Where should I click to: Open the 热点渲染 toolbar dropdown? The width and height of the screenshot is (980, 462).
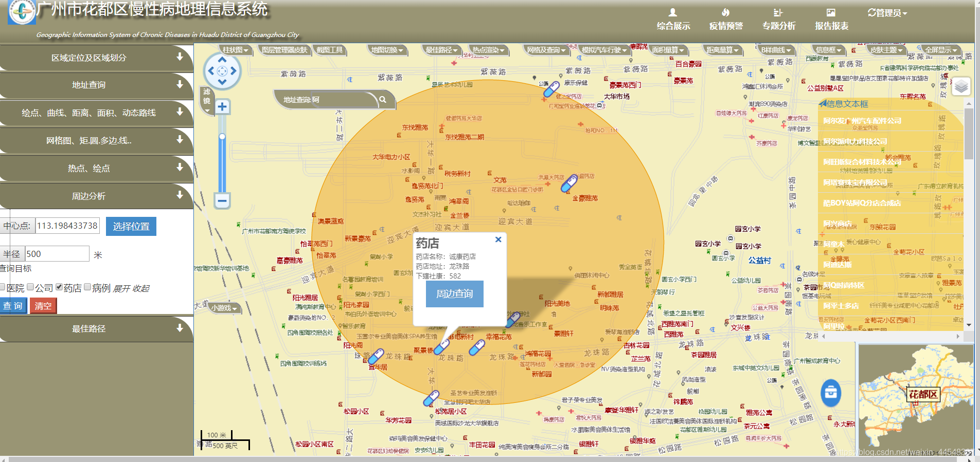(x=489, y=50)
